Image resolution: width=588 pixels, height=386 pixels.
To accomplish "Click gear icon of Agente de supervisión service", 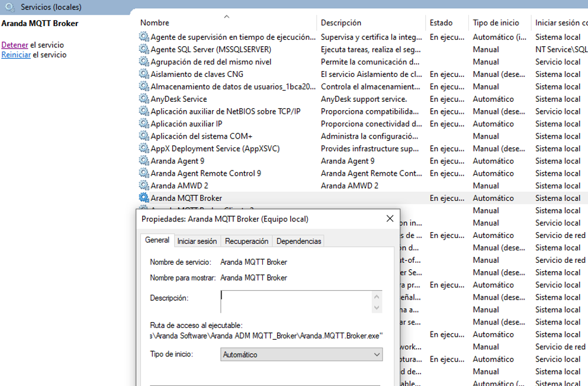I will point(144,37).
